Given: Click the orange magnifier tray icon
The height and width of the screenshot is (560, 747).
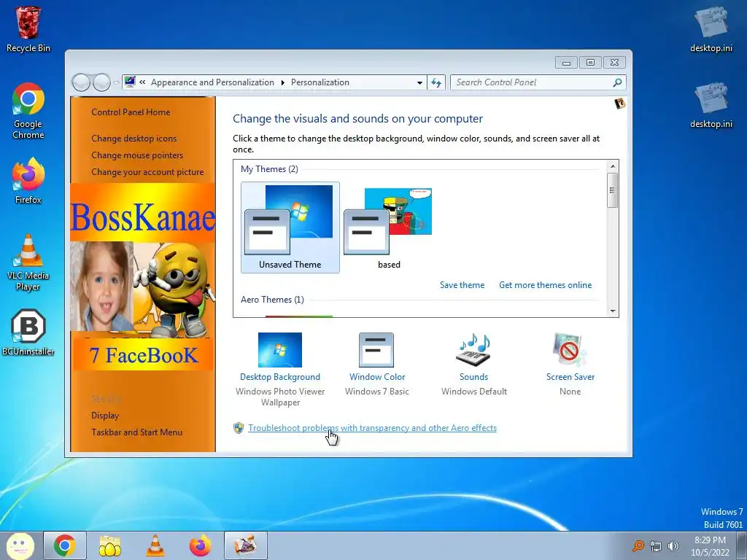Looking at the screenshot, I should pyautogui.click(x=638, y=546).
